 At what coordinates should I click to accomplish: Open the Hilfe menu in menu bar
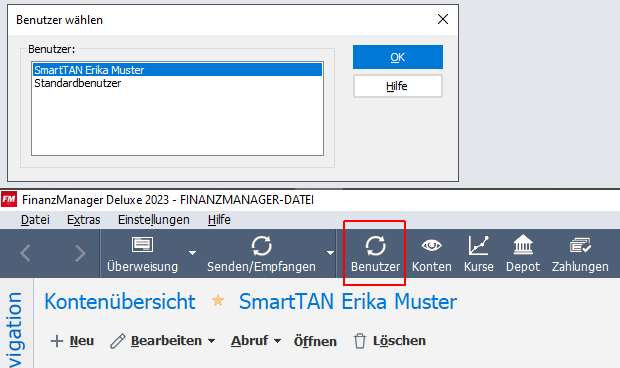click(219, 219)
